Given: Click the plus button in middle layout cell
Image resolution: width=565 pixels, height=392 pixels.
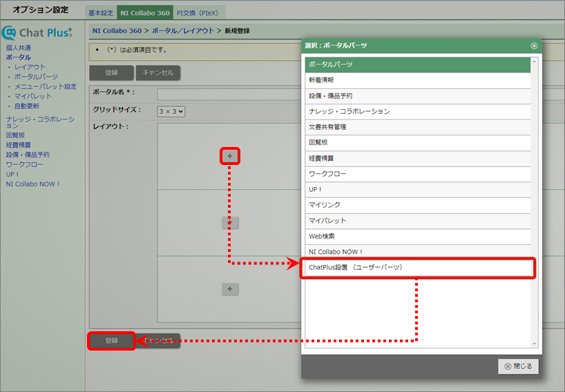Looking at the screenshot, I should click(x=230, y=222).
